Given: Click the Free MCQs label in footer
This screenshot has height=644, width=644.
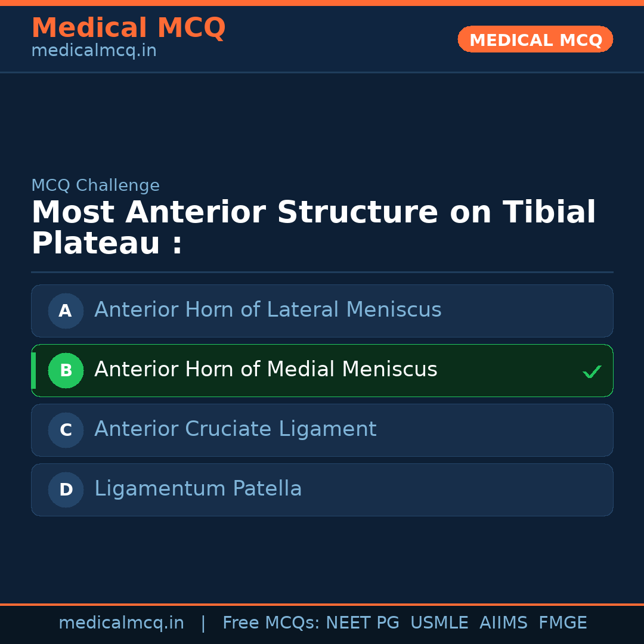Looking at the screenshot, I should [271, 623].
